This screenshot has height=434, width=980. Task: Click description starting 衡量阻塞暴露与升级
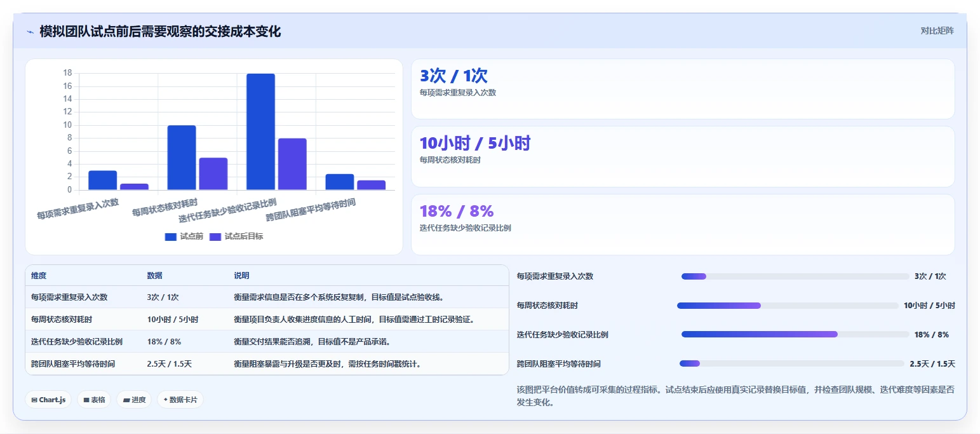(328, 364)
